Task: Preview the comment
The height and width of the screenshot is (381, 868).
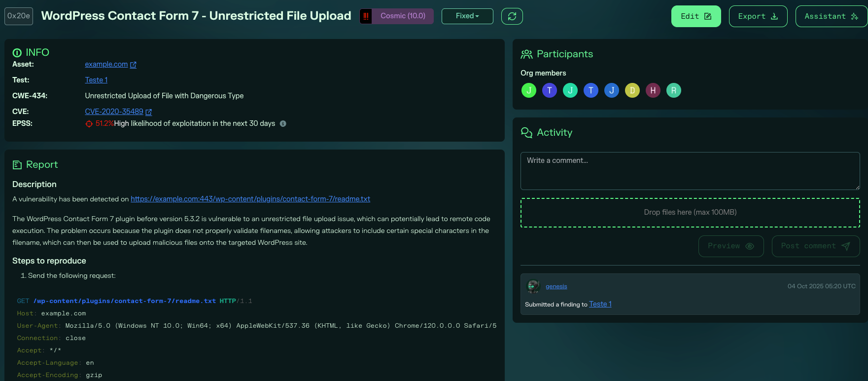Action: [x=730, y=246]
